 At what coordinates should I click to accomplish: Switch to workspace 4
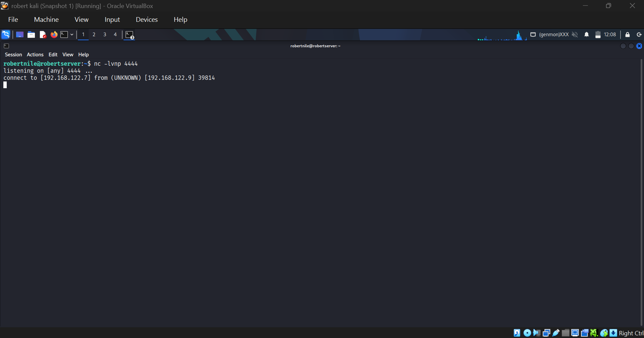(x=115, y=35)
